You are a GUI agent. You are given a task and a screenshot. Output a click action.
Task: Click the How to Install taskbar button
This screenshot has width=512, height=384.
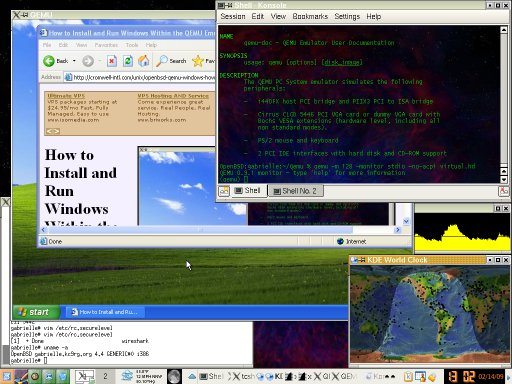tap(106, 312)
